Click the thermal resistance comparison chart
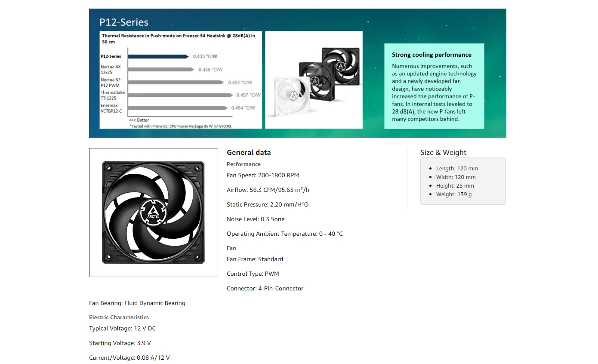This screenshot has width=598, height=364. pos(181,80)
